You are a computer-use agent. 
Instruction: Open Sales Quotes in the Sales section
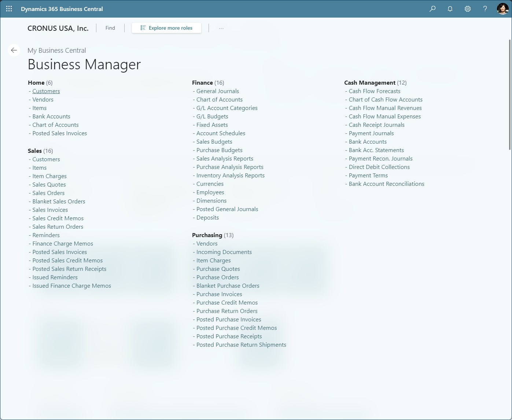(x=49, y=184)
